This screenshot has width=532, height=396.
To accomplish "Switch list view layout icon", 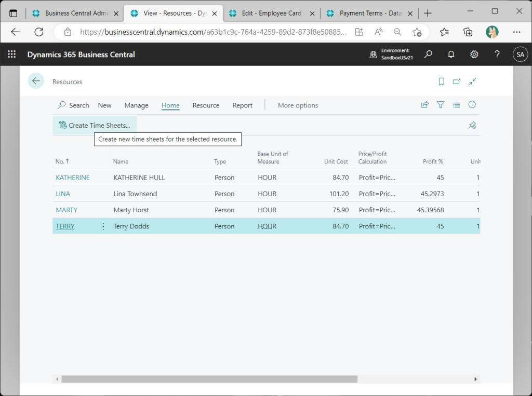I will (456, 105).
